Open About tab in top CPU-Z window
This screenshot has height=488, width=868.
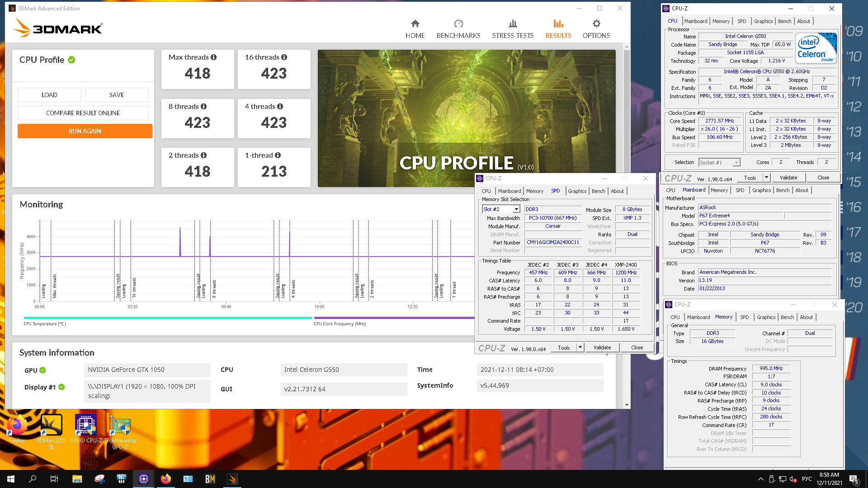tap(804, 21)
